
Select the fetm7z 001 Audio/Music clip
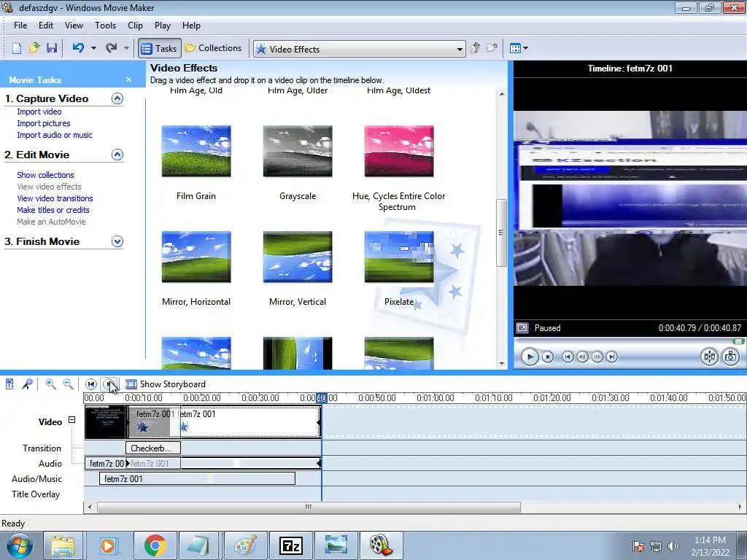coord(197,479)
